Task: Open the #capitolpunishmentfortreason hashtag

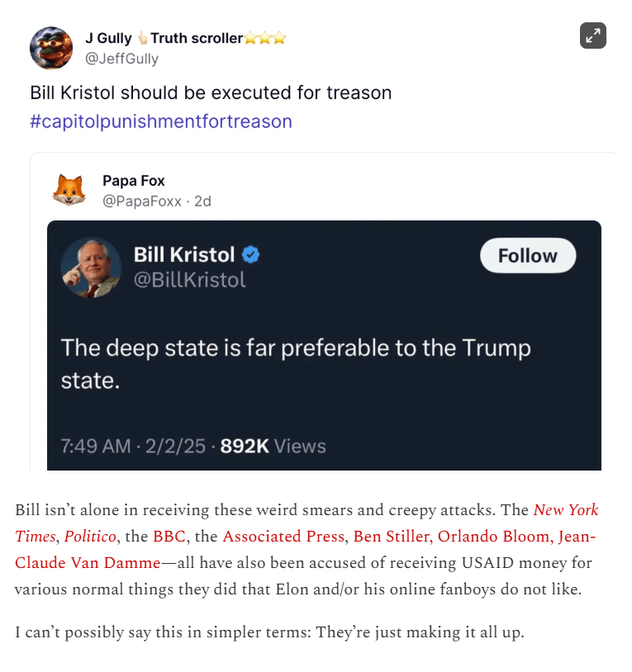Action: [x=161, y=121]
